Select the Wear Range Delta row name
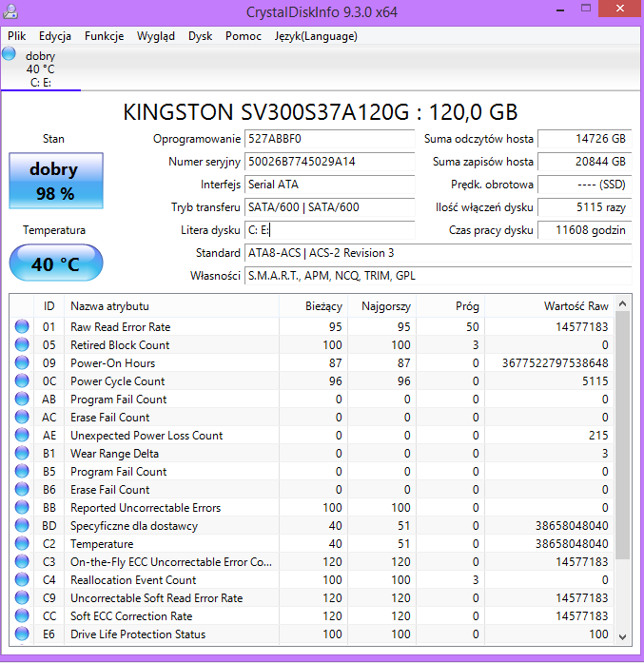The image size is (644, 663). [114, 454]
